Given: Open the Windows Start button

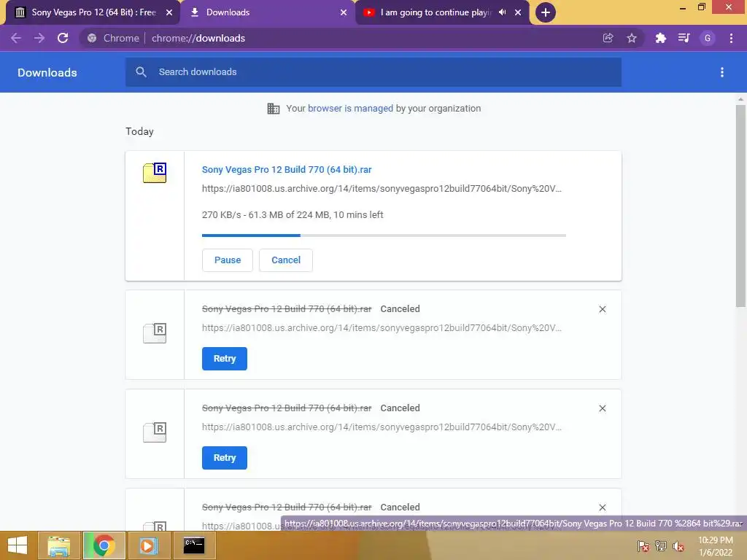Looking at the screenshot, I should [18, 545].
